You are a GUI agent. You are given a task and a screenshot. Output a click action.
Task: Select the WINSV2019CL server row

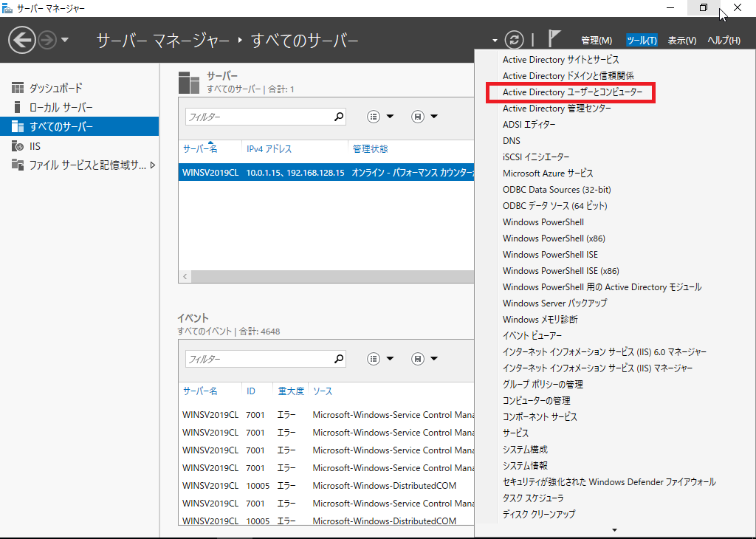tap(326, 173)
